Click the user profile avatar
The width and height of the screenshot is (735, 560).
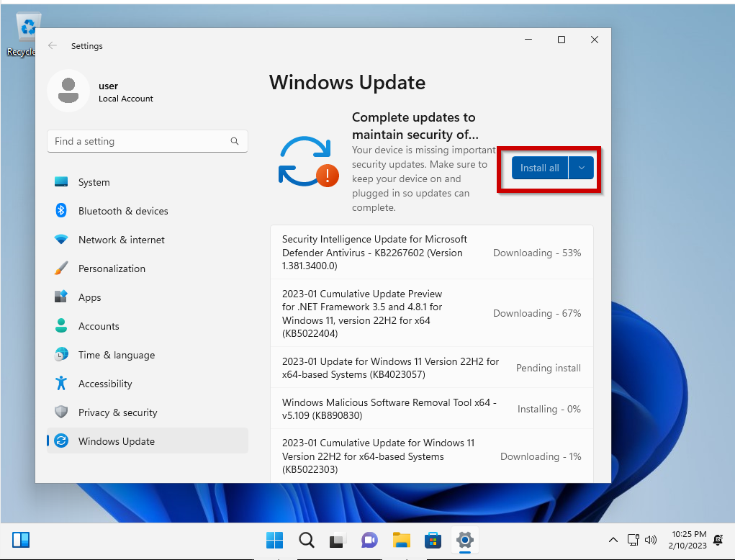coord(68,91)
